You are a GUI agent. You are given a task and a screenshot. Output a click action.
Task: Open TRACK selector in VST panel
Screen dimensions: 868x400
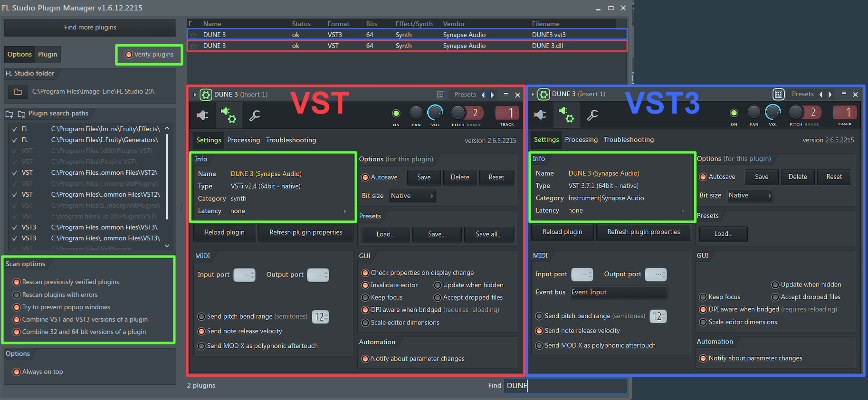[x=507, y=113]
